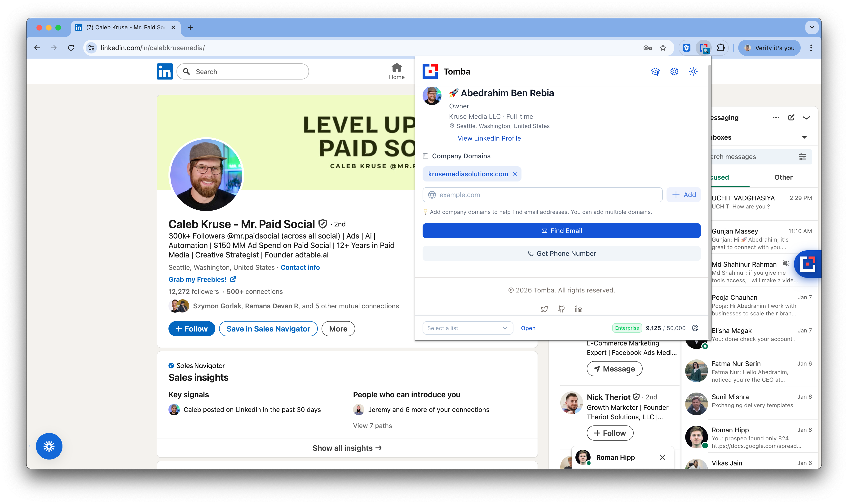Toggle Tomba light/dark theme sun icon
848x504 pixels.
pos(693,72)
